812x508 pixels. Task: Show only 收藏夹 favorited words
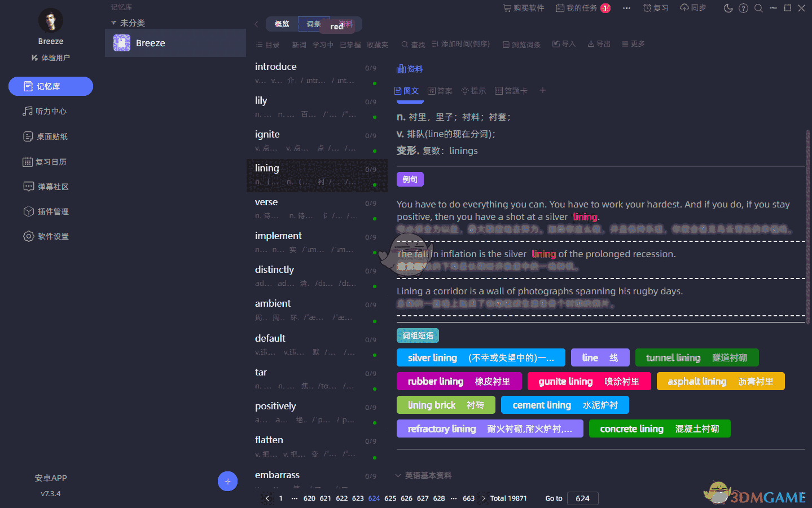tap(378, 43)
